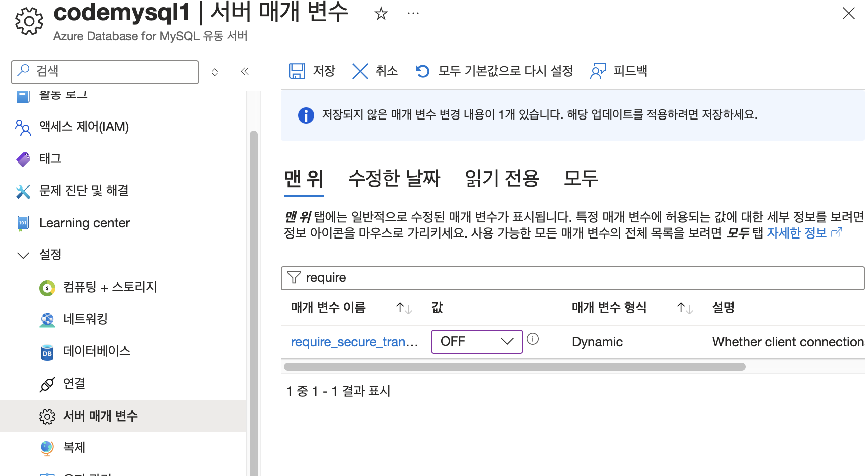The height and width of the screenshot is (476, 868).
Task: Click the 네트워킹 globe icon
Action: [x=47, y=320]
